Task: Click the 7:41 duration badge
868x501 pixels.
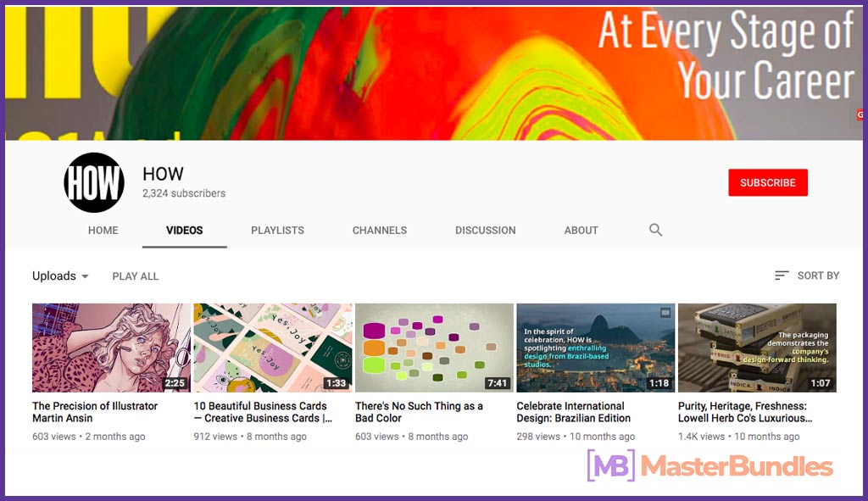Action: (497, 383)
